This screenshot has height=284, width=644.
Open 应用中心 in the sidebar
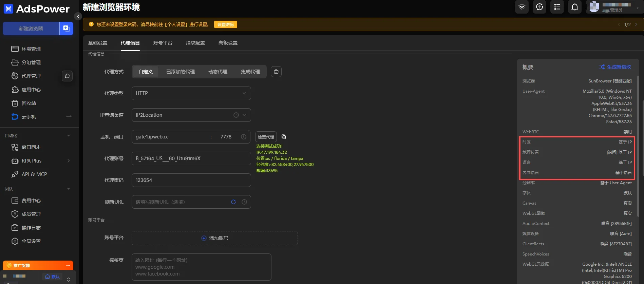click(31, 90)
